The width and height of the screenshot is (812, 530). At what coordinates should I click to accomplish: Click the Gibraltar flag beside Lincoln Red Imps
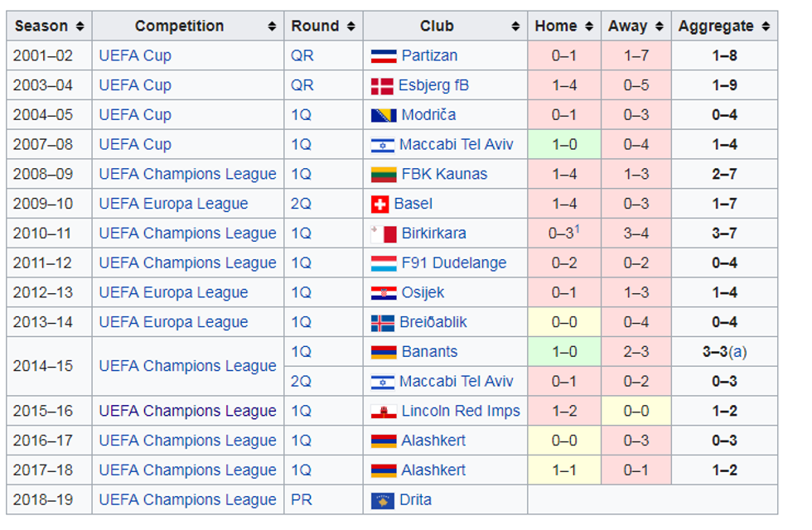pos(384,412)
